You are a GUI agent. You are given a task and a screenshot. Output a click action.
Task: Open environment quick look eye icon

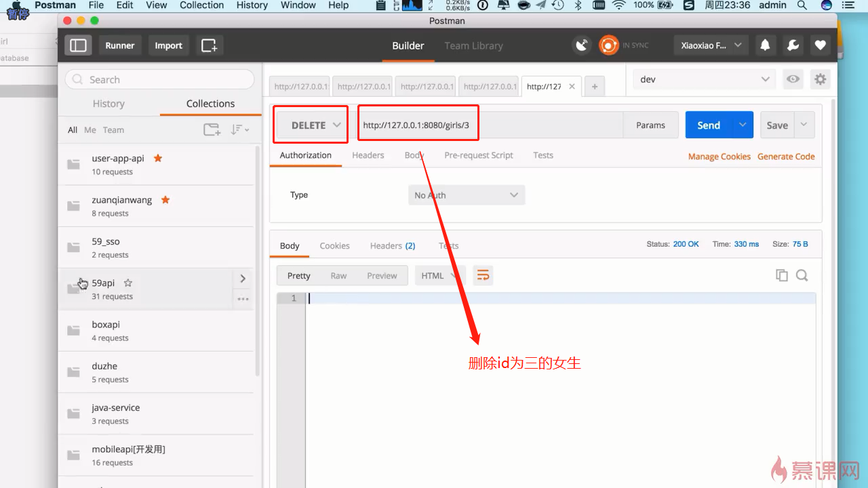point(793,79)
